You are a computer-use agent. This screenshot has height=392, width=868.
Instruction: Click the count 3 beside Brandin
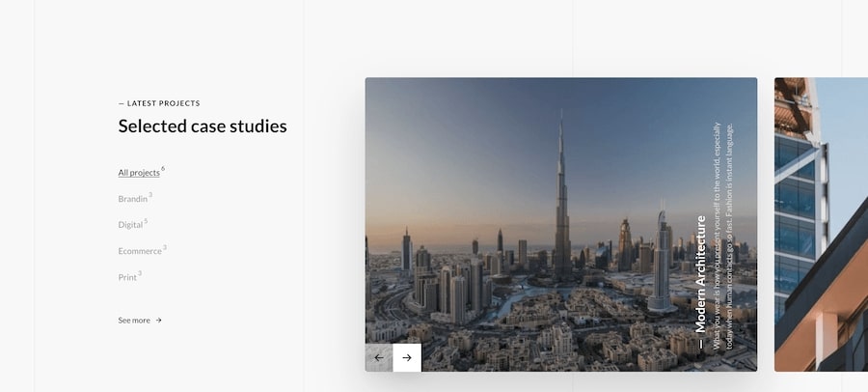point(150,195)
